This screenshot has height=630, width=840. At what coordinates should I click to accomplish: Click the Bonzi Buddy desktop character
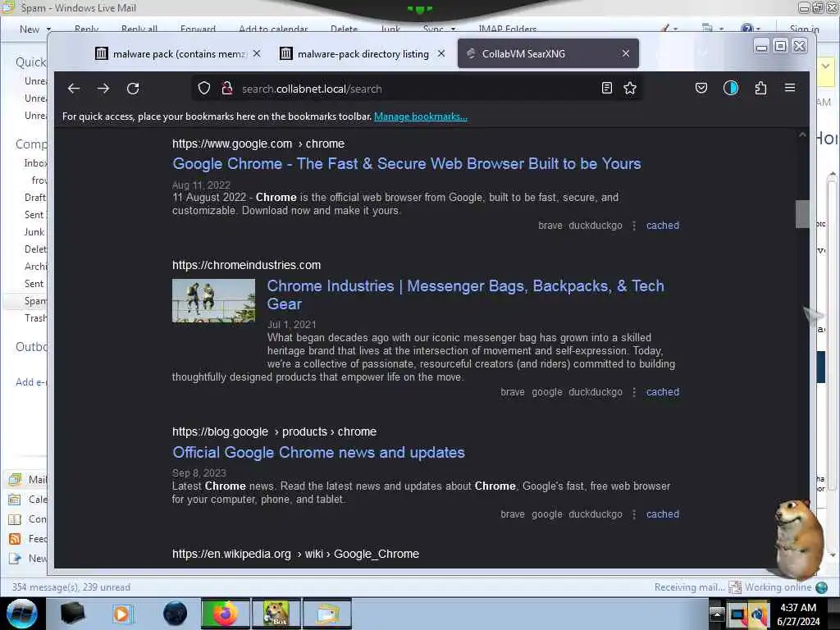801,538
